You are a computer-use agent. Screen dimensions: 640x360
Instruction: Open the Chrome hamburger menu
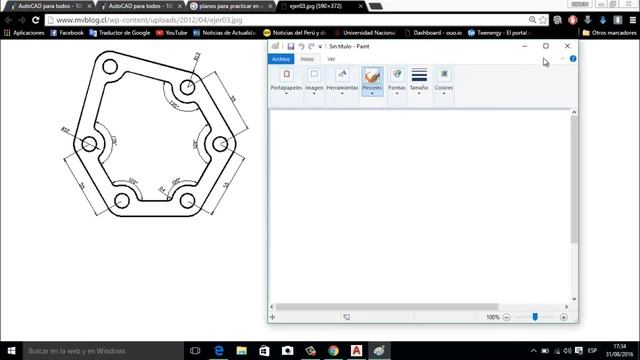633,20
